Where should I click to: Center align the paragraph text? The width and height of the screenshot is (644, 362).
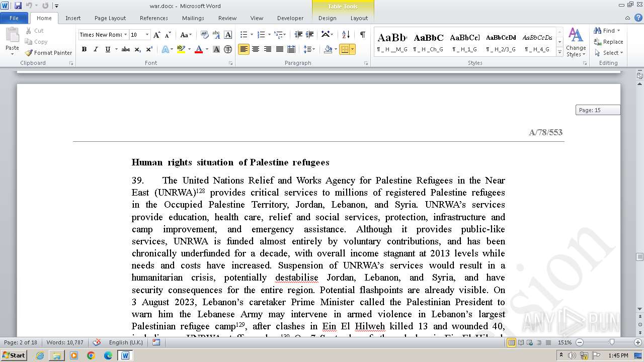pyautogui.click(x=256, y=49)
